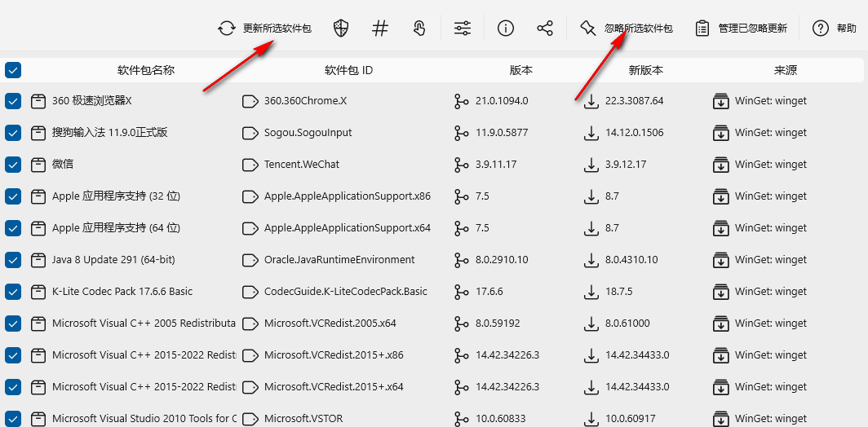The image size is (868, 427).
Task: Click the package icon beside Java 8 Update 291
Action: point(38,259)
